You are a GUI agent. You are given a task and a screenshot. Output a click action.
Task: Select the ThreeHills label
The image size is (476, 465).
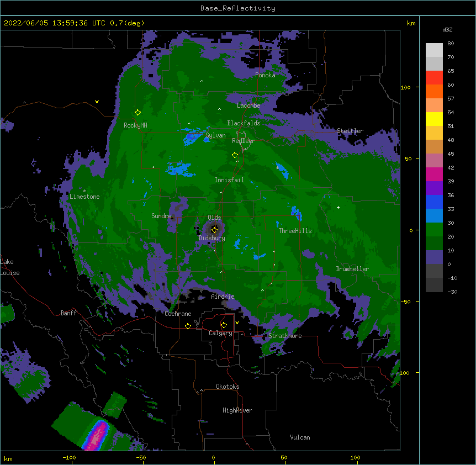tap(295, 231)
